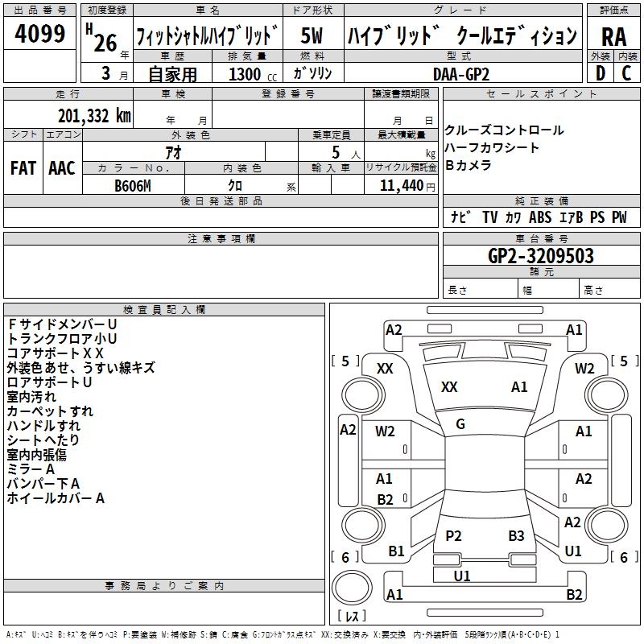Click クルーズコントロール in sales points
The height and width of the screenshot is (644, 644).
click(x=505, y=130)
